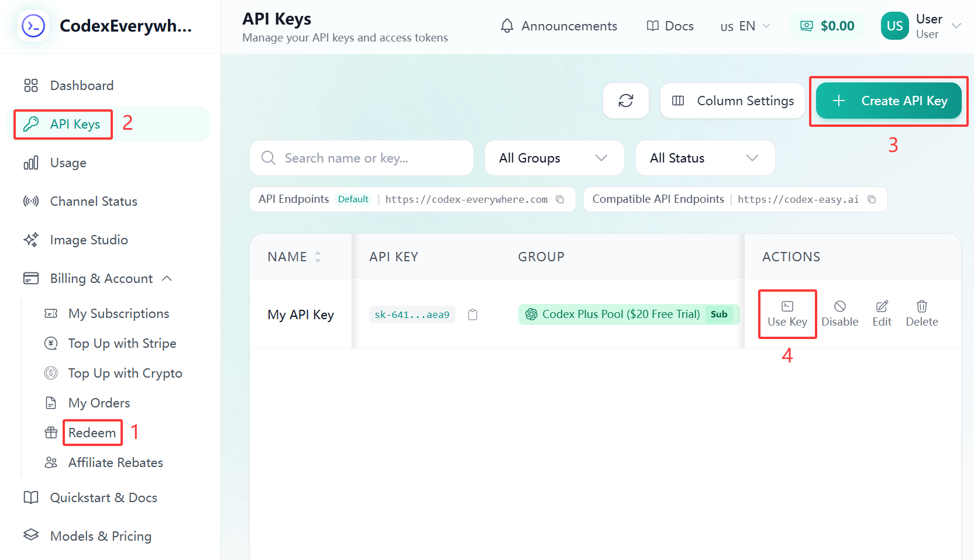Delete My API Key
Image resolution: width=974 pixels, height=560 pixels.
coord(922,314)
